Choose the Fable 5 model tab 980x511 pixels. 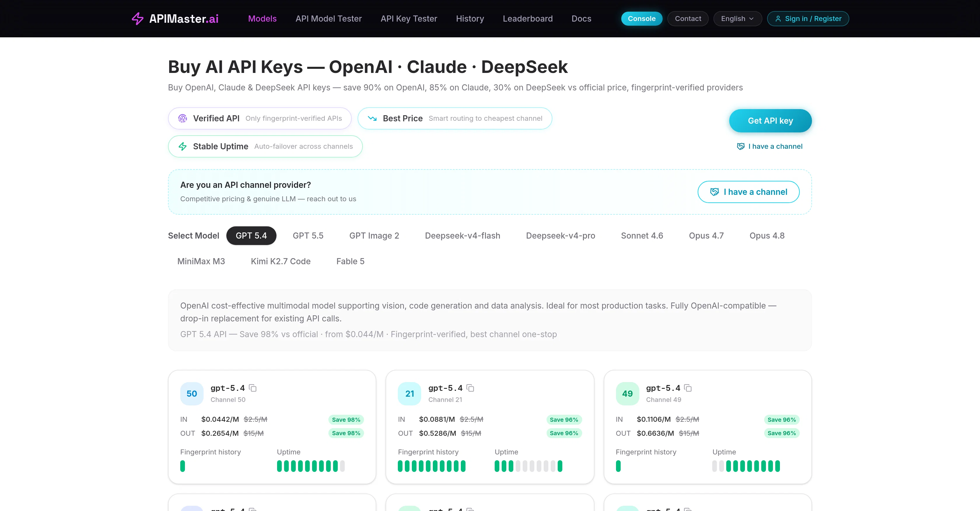(x=350, y=261)
